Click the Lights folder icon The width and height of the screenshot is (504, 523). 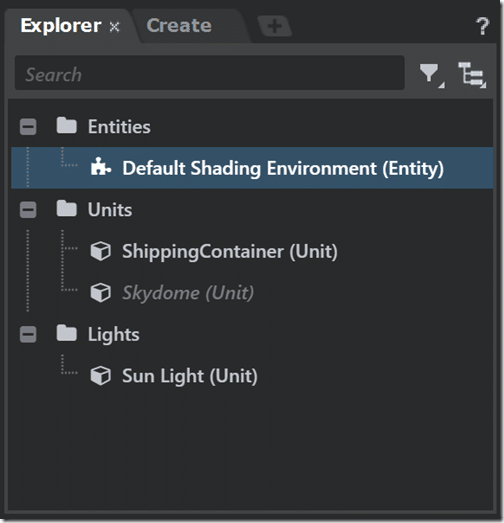point(67,333)
